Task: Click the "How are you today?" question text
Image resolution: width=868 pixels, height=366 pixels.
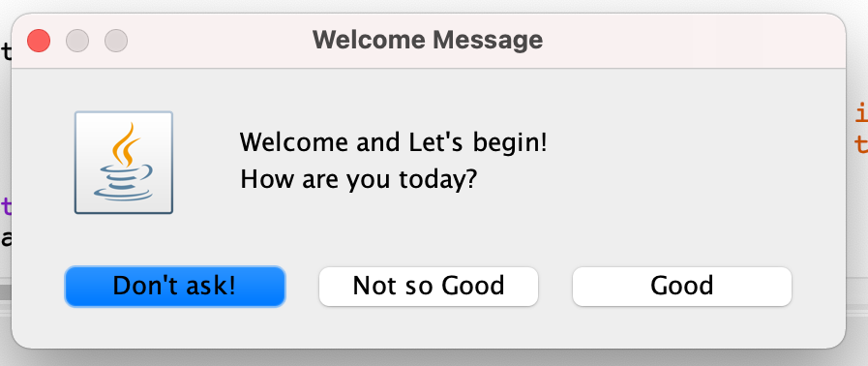Action: (358, 180)
